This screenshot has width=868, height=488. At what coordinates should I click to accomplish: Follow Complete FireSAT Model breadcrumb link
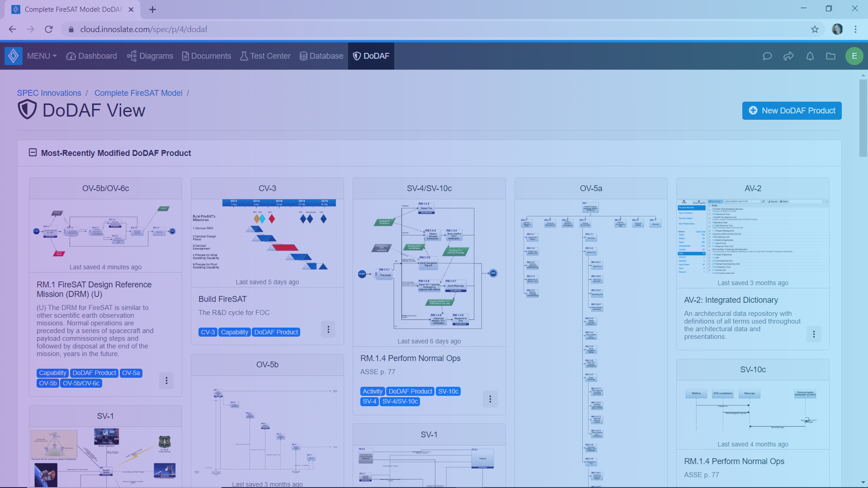(x=138, y=93)
